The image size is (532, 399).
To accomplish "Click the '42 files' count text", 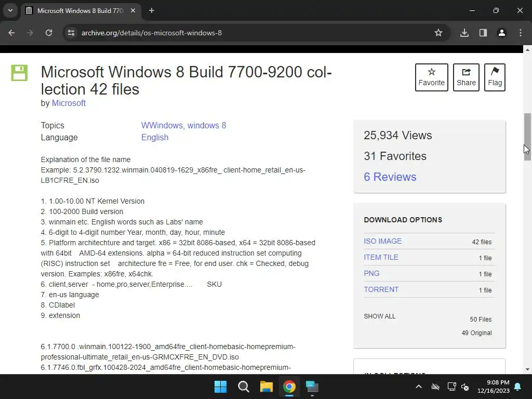I will click(482, 242).
